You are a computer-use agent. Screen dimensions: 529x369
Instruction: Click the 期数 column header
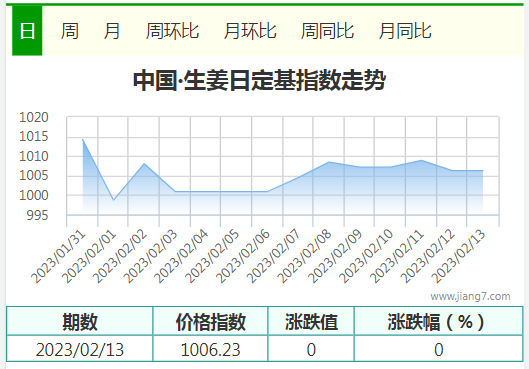(x=80, y=321)
